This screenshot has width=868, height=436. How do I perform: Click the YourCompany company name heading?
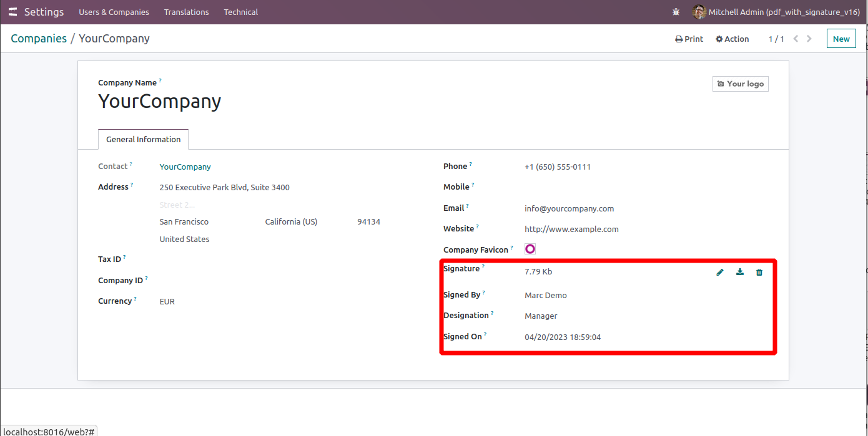click(159, 101)
